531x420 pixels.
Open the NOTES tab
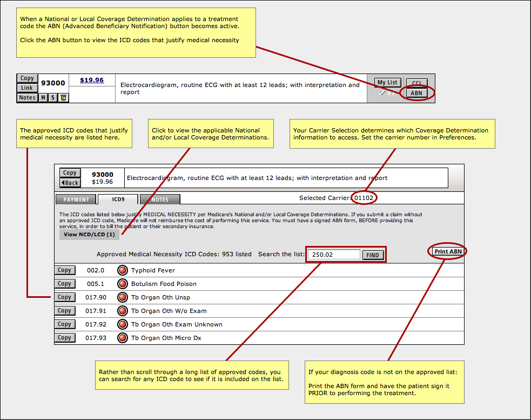pos(160,199)
